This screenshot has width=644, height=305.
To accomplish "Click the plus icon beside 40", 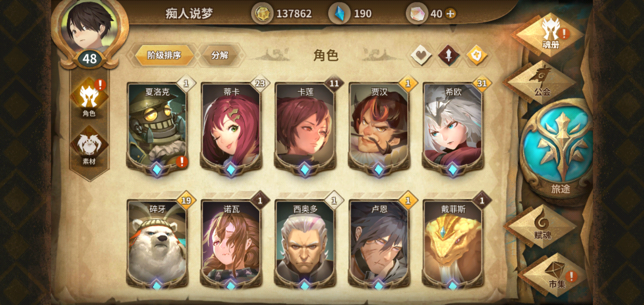I will coord(450,14).
